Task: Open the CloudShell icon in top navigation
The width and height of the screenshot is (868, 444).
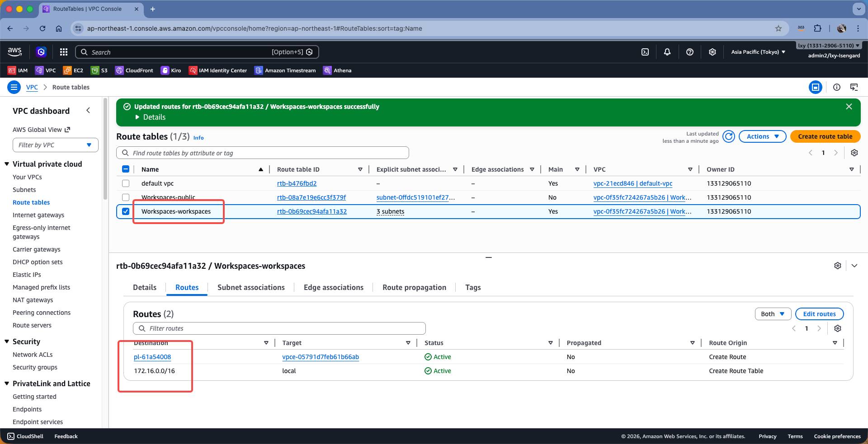Action: tap(645, 52)
